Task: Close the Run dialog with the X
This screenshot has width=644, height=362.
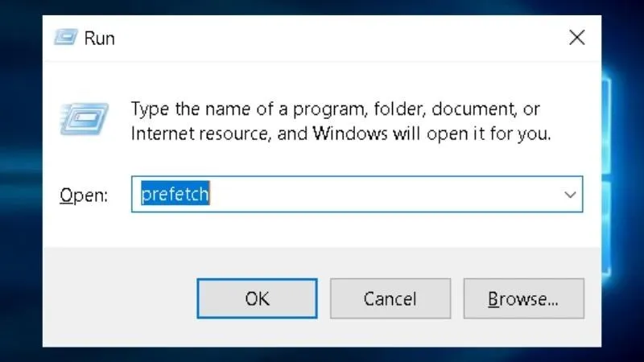Action: (576, 37)
